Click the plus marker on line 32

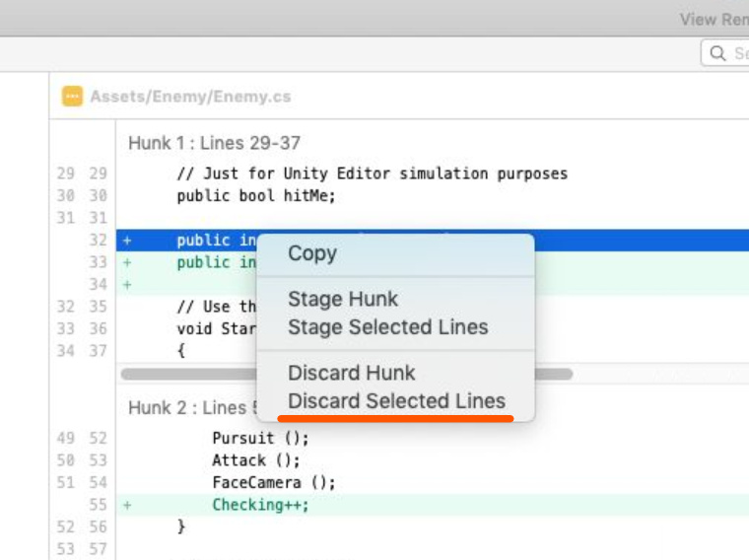click(127, 241)
